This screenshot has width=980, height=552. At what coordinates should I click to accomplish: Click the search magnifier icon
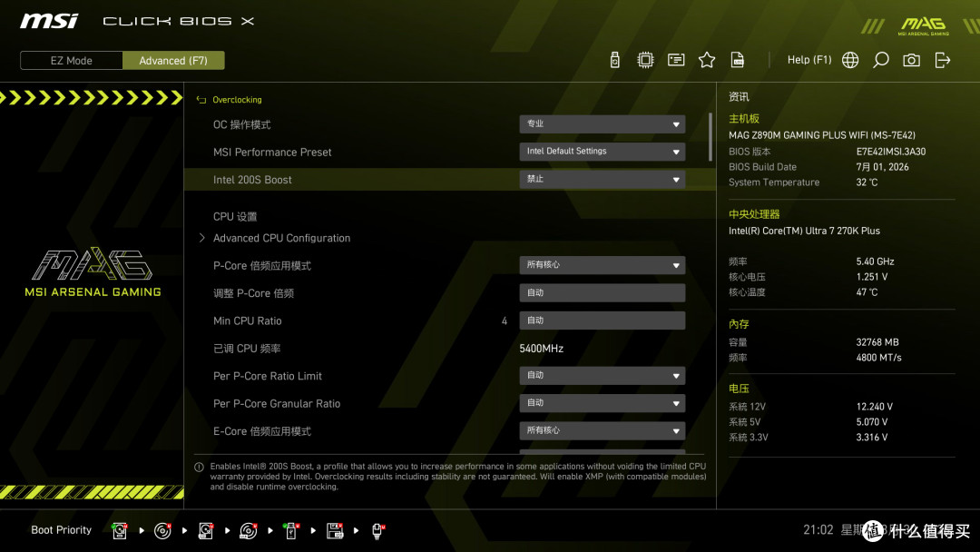pos(880,60)
